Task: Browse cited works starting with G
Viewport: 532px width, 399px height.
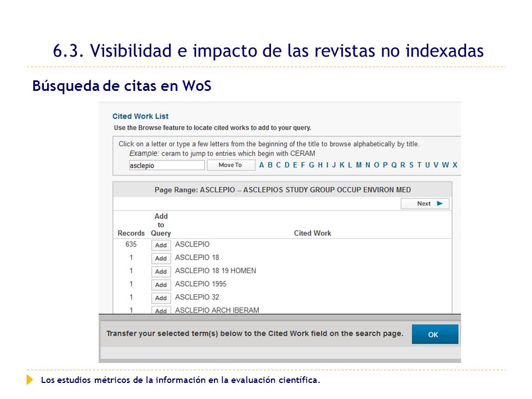Action: point(311,165)
